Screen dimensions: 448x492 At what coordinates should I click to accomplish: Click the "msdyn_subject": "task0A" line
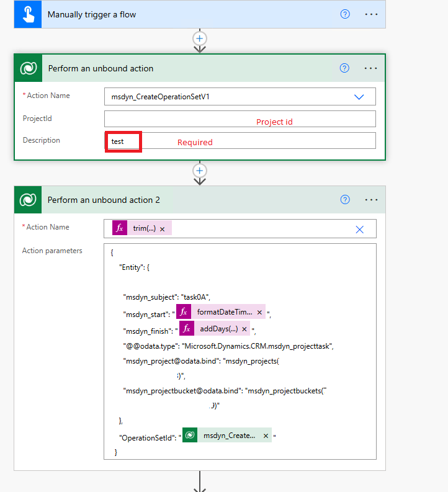tap(166, 297)
